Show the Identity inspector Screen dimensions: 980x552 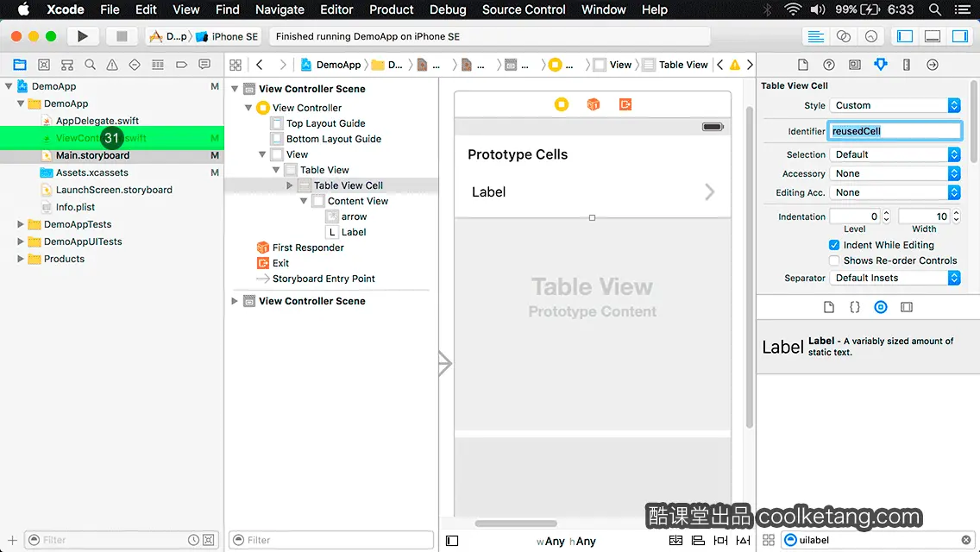click(854, 65)
